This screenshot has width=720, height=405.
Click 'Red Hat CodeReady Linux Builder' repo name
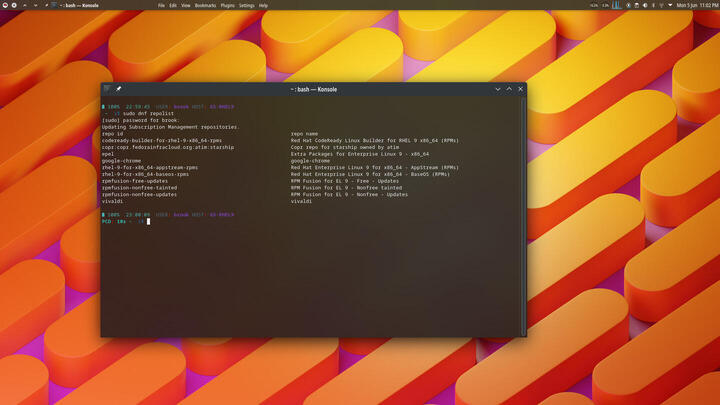[x=375, y=141]
